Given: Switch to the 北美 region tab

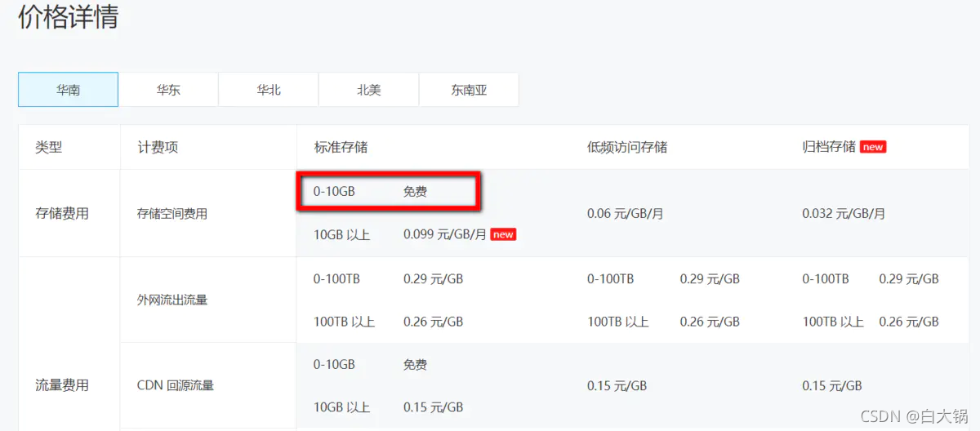Looking at the screenshot, I should pyautogui.click(x=369, y=90).
